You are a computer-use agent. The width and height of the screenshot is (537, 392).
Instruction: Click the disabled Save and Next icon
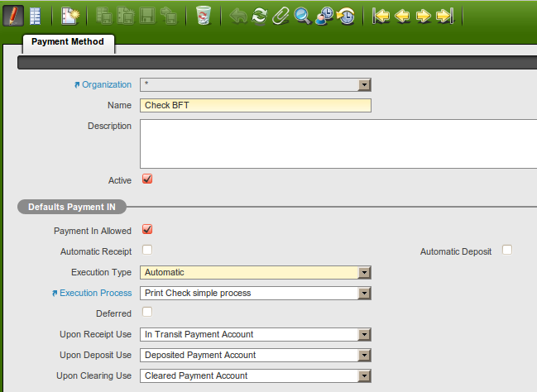[169, 16]
